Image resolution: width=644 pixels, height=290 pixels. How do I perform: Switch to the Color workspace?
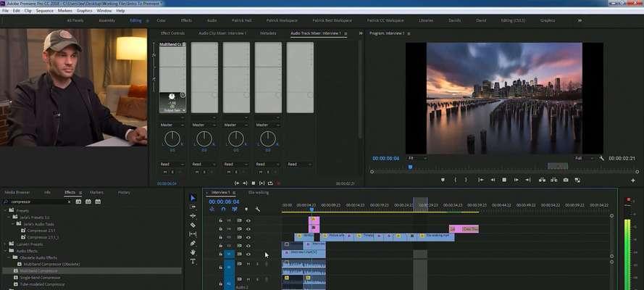(162, 20)
